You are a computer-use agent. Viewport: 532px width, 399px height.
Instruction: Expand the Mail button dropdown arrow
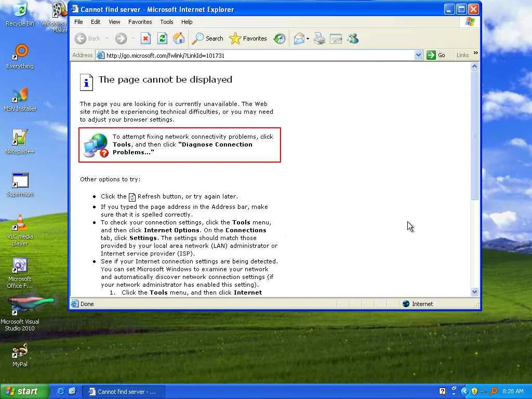308,38
